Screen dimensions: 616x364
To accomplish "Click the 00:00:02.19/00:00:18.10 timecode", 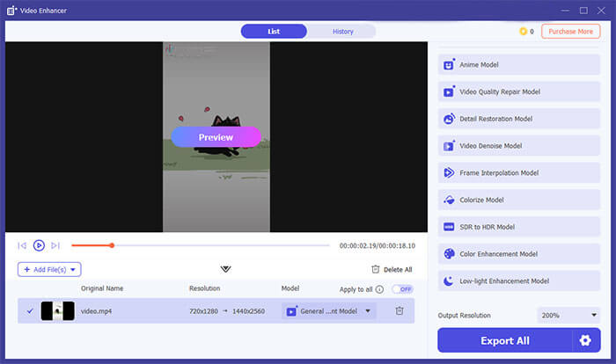I will click(378, 246).
